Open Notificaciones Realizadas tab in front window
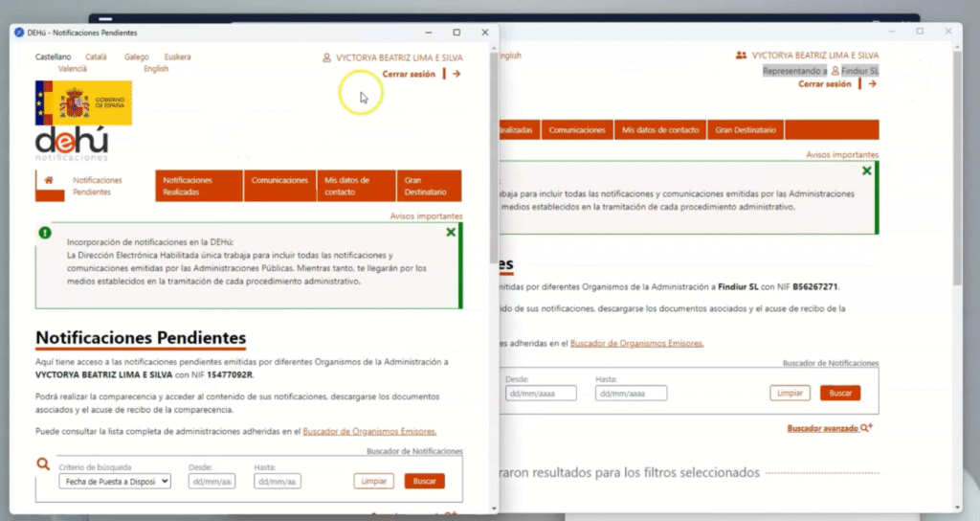Image resolution: width=980 pixels, height=521 pixels. point(199,186)
